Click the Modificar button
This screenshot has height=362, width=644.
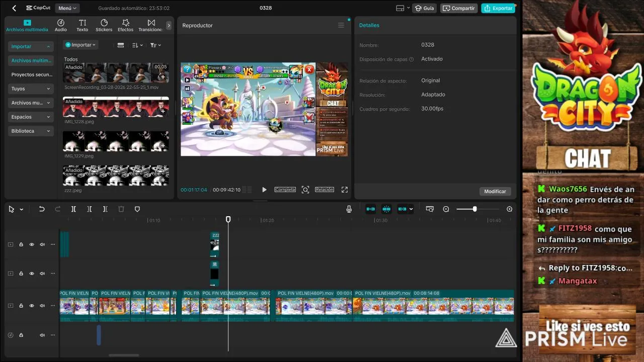pos(495,191)
